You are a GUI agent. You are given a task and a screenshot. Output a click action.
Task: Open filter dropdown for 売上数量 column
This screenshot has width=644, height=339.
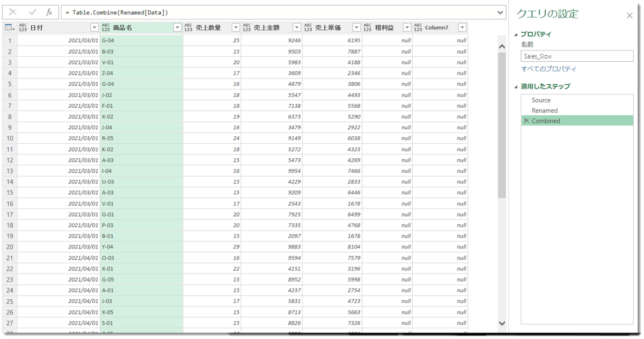pyautogui.click(x=236, y=27)
